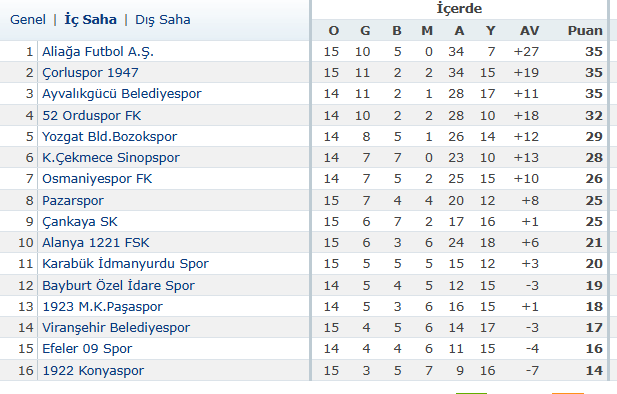The image size is (617, 394).
Task: Open Bayburt Özel İdare Spor link
Action: pos(118,285)
